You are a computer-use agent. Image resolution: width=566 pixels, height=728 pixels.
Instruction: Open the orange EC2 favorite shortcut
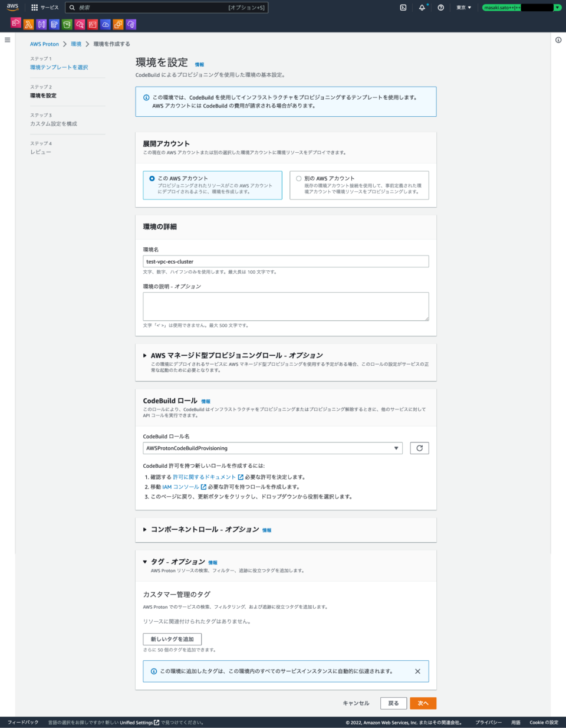pos(119,24)
